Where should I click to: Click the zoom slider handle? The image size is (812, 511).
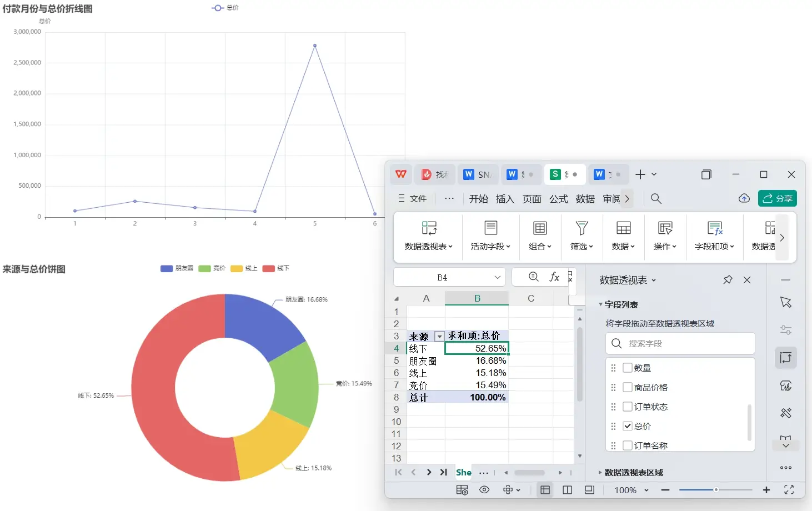tap(716, 490)
